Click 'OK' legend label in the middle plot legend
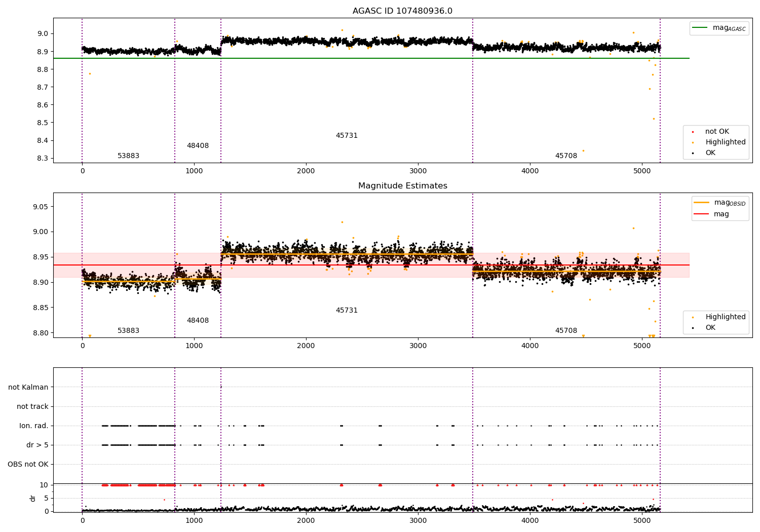Viewport: 760px width, 532px height. click(710, 328)
